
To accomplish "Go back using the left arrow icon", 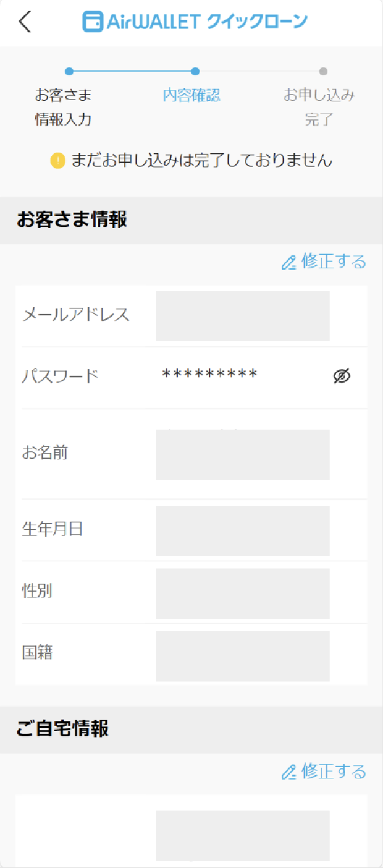I will coord(24,22).
